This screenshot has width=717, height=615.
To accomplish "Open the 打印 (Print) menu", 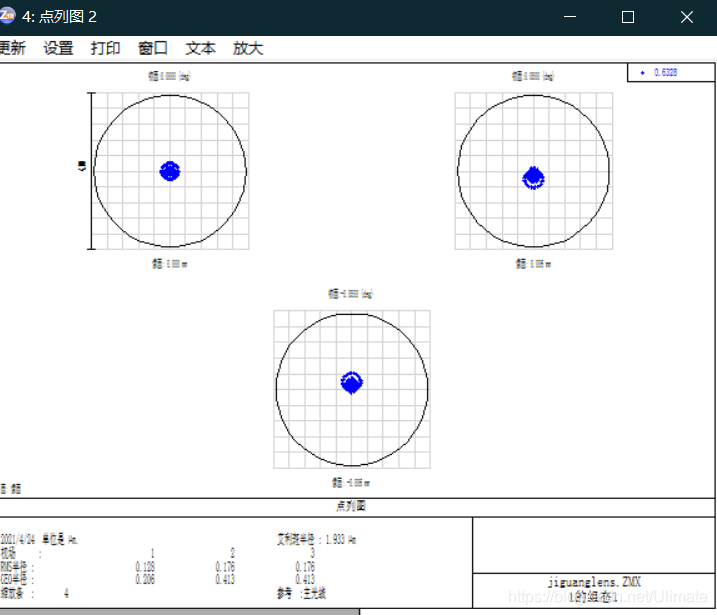I will (x=105, y=48).
